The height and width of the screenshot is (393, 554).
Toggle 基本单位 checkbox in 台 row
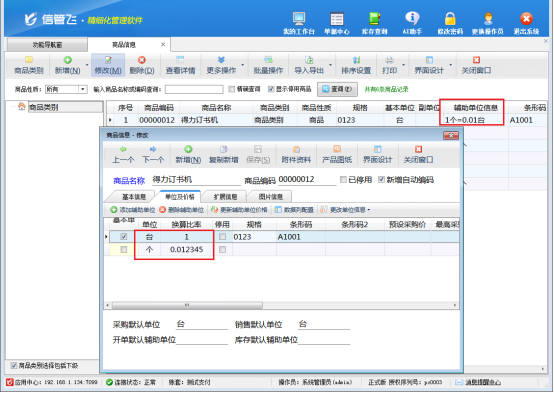click(x=124, y=237)
